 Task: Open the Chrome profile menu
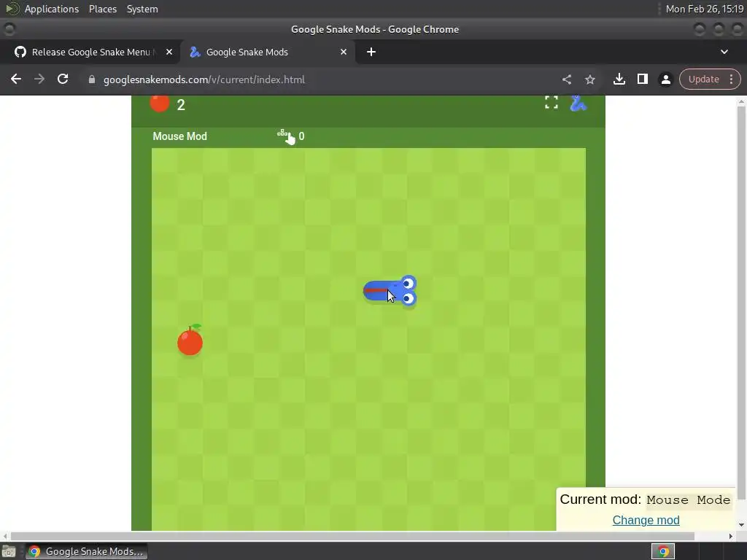pos(665,79)
